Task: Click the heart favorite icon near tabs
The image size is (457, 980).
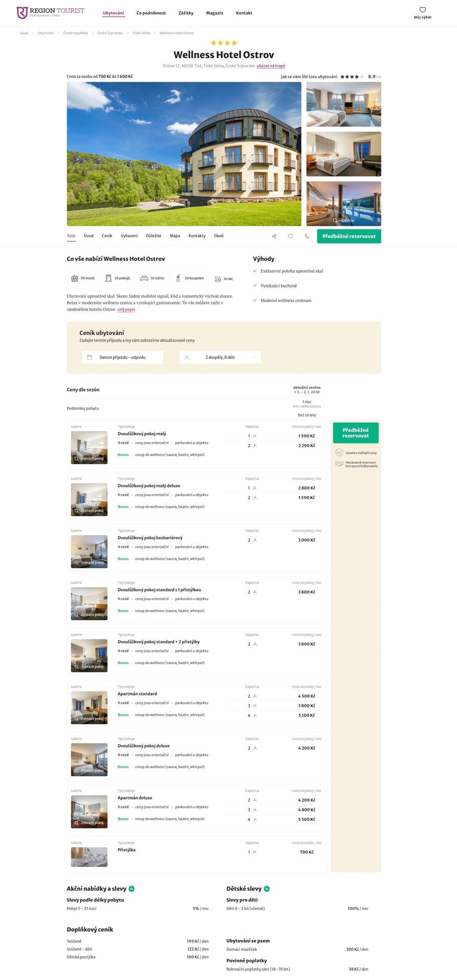Action: [x=290, y=236]
